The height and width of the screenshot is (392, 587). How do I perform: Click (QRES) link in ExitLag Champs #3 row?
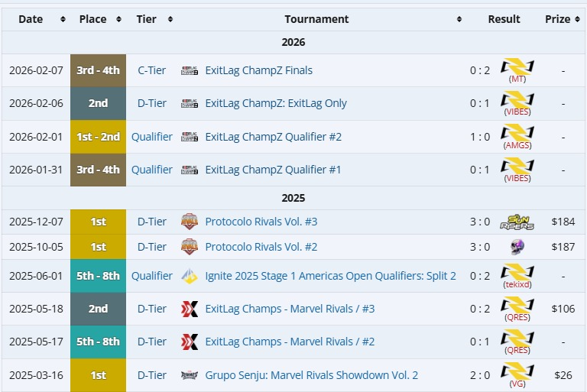coord(517,317)
